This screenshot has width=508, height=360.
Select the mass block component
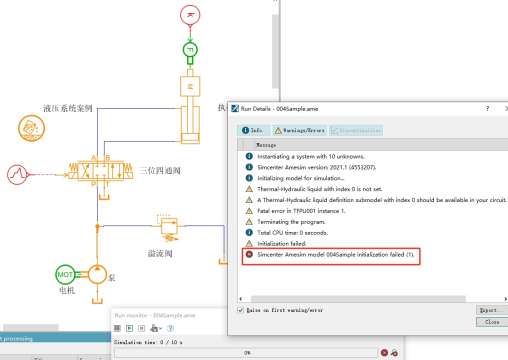pyautogui.click(x=190, y=86)
